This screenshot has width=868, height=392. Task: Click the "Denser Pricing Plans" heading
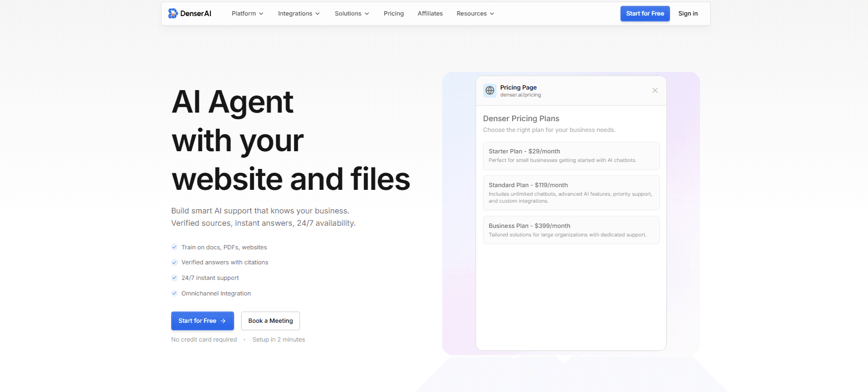pyautogui.click(x=521, y=119)
